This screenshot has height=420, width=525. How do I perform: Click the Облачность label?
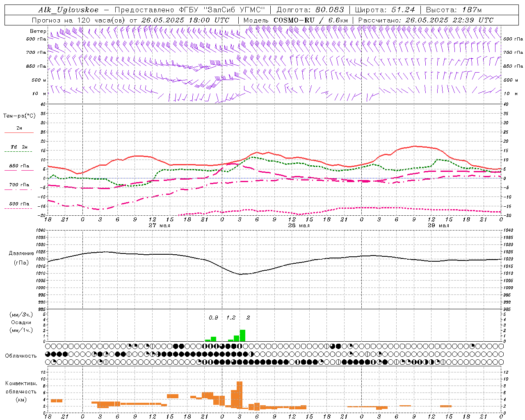coord(21,356)
